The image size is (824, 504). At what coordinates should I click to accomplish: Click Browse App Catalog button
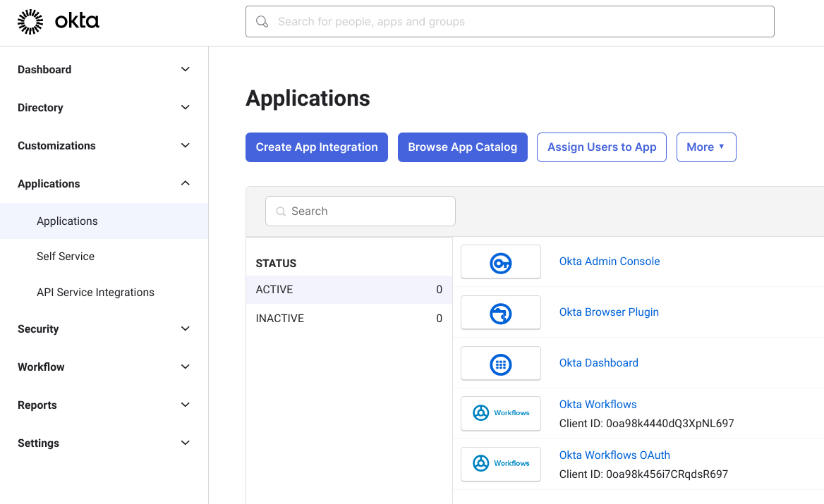pyautogui.click(x=463, y=147)
